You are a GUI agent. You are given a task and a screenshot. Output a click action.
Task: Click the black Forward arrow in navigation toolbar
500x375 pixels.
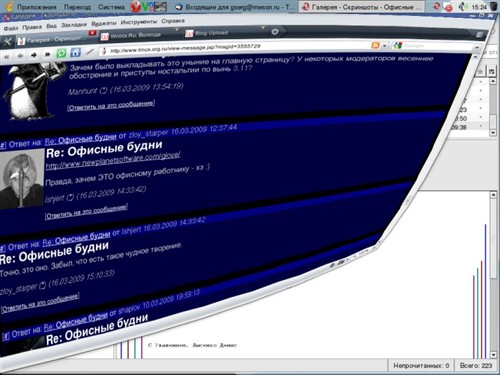[x=34, y=55]
